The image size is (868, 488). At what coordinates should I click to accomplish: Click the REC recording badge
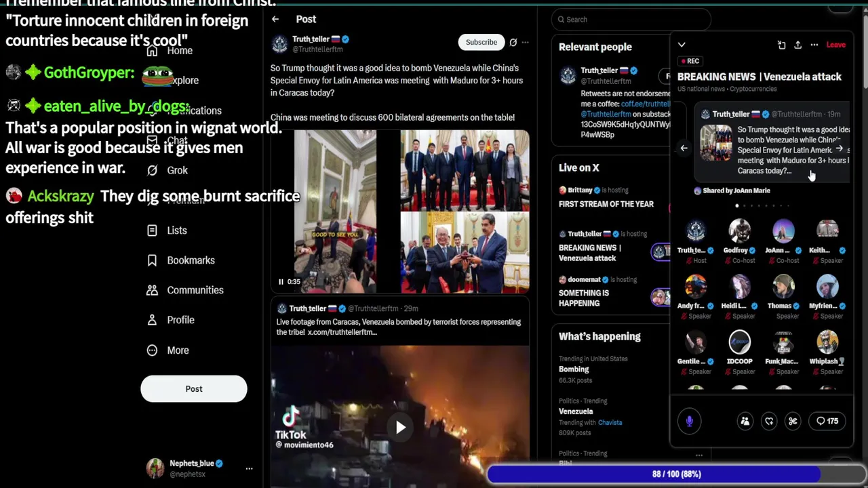pyautogui.click(x=689, y=61)
